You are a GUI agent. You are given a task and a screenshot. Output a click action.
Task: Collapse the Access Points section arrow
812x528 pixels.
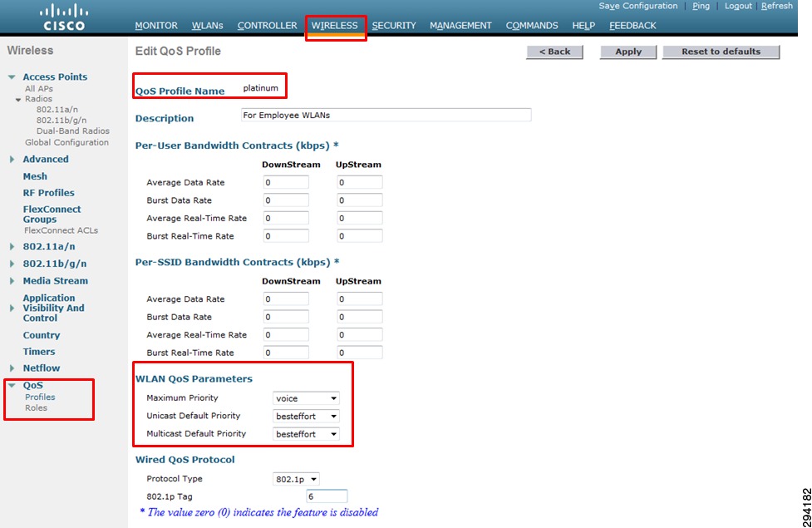12,77
